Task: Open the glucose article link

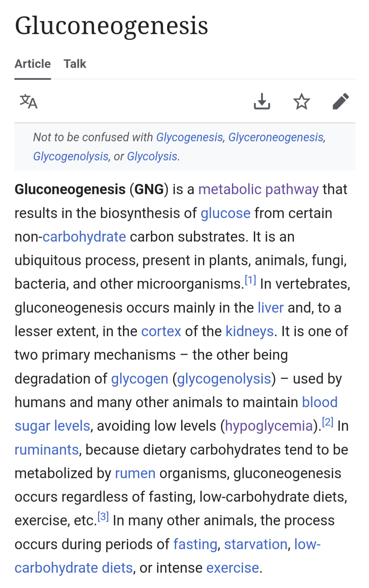Action: pyautogui.click(x=225, y=213)
